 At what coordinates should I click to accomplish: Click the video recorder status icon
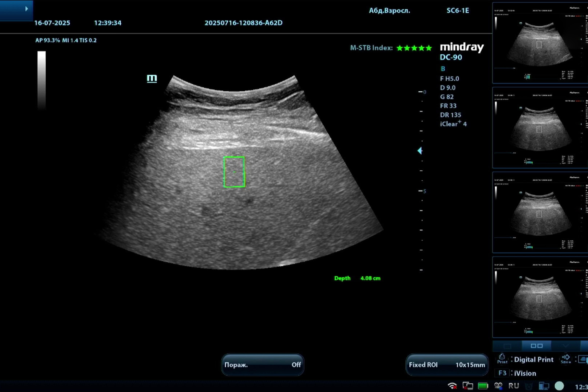coord(498,386)
